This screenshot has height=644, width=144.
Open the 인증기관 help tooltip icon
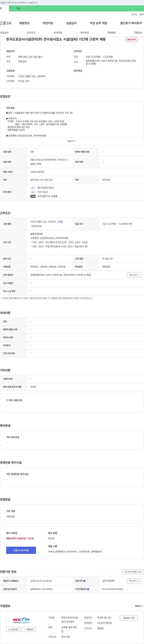coord(84,581)
